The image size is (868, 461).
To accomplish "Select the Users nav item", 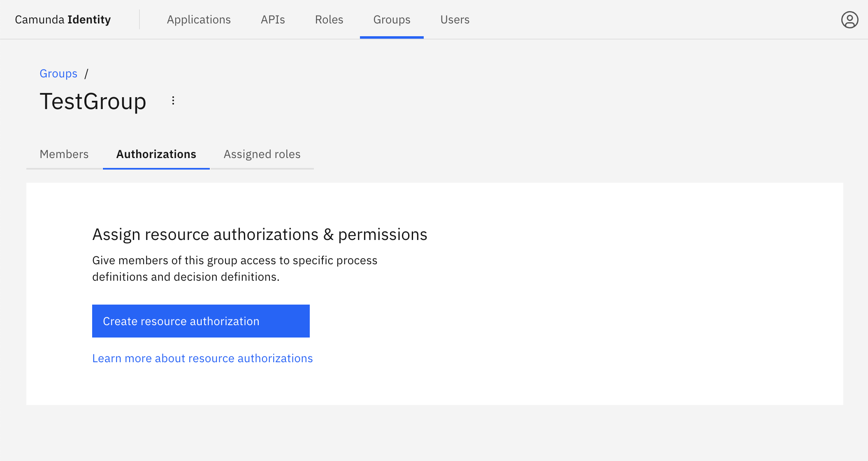I will [x=455, y=19].
